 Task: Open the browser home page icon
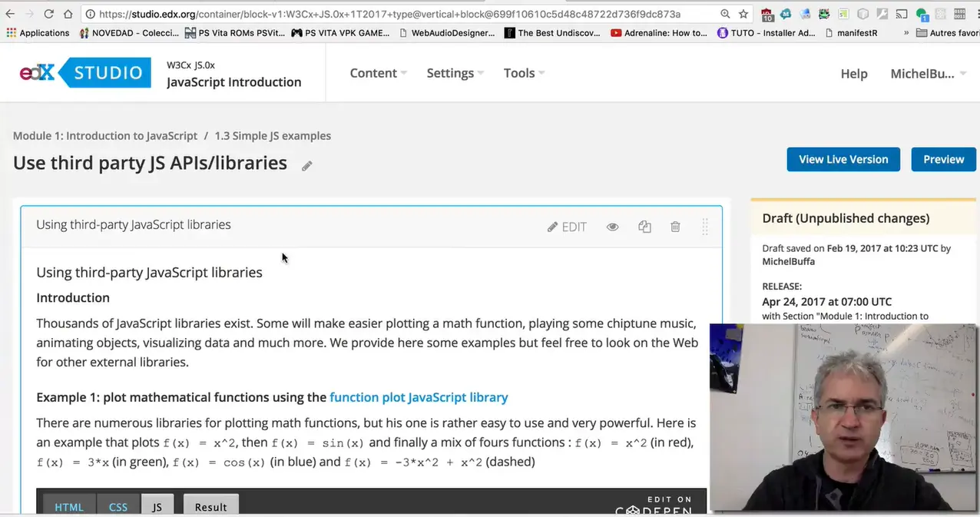click(68, 14)
